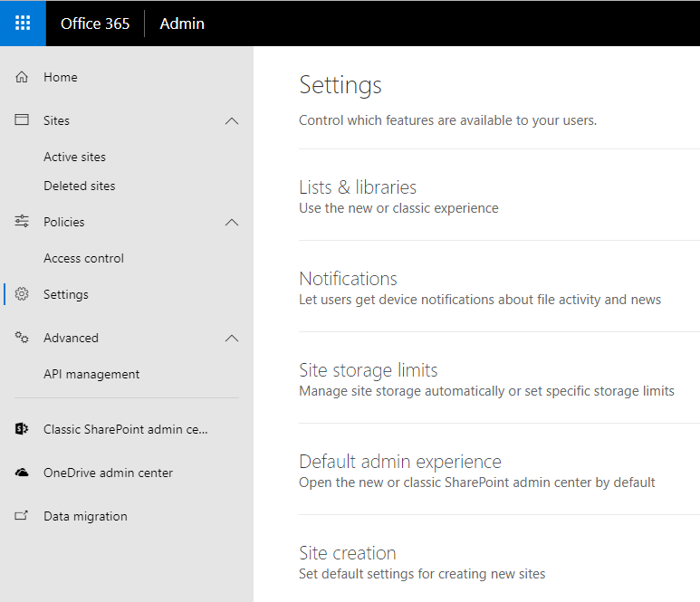The image size is (700, 602).
Task: Click Admin in the header bar
Action: [182, 24]
